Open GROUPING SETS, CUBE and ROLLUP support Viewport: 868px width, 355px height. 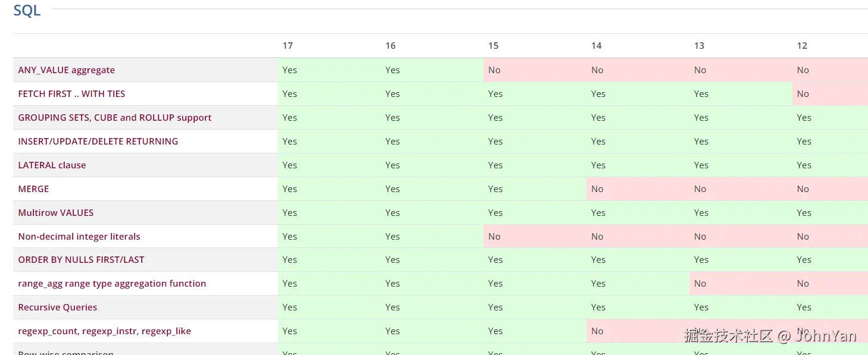(x=114, y=118)
